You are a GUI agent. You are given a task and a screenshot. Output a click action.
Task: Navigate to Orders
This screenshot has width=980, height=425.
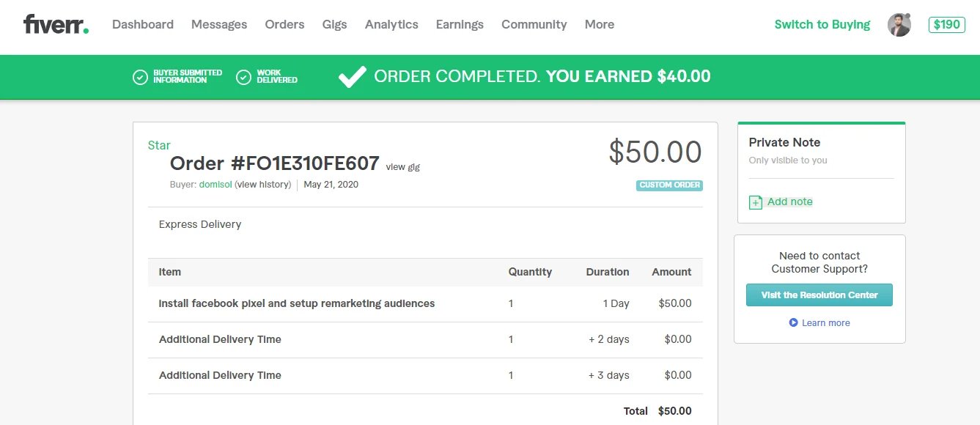pyautogui.click(x=284, y=24)
